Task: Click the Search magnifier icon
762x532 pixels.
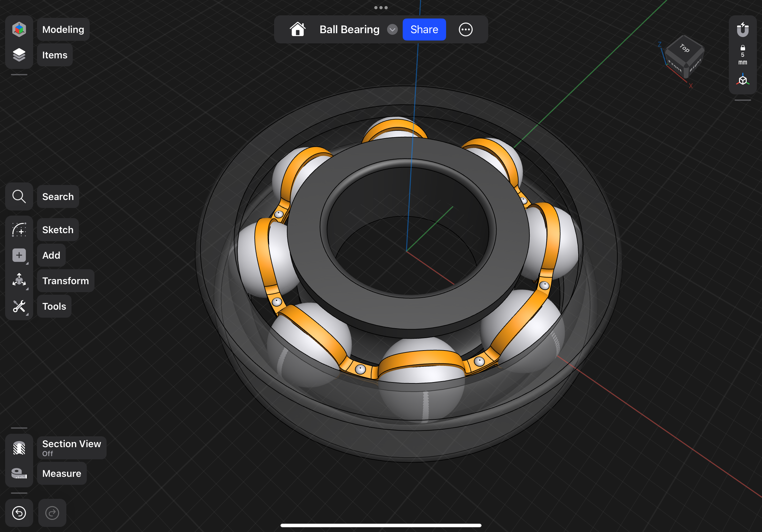Action: 19,196
